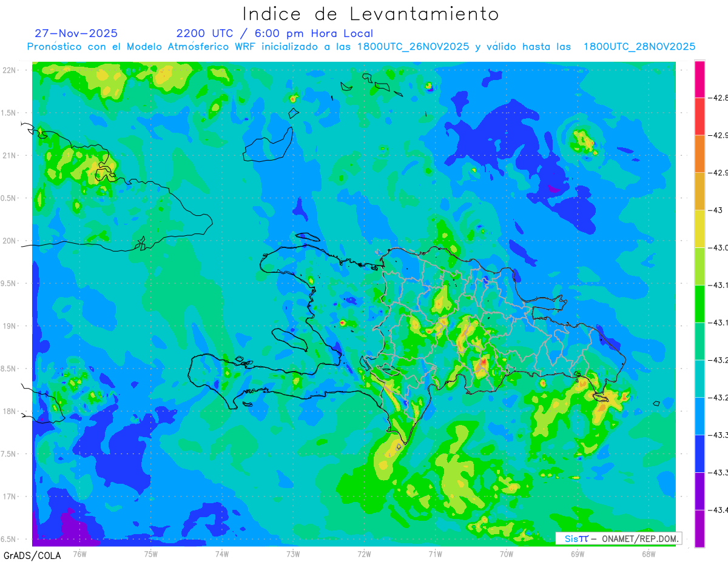Click the "69W" longitude label

[x=577, y=554]
